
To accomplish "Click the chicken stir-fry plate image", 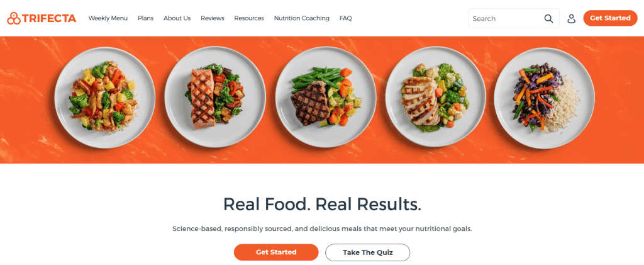I will click(105, 98).
